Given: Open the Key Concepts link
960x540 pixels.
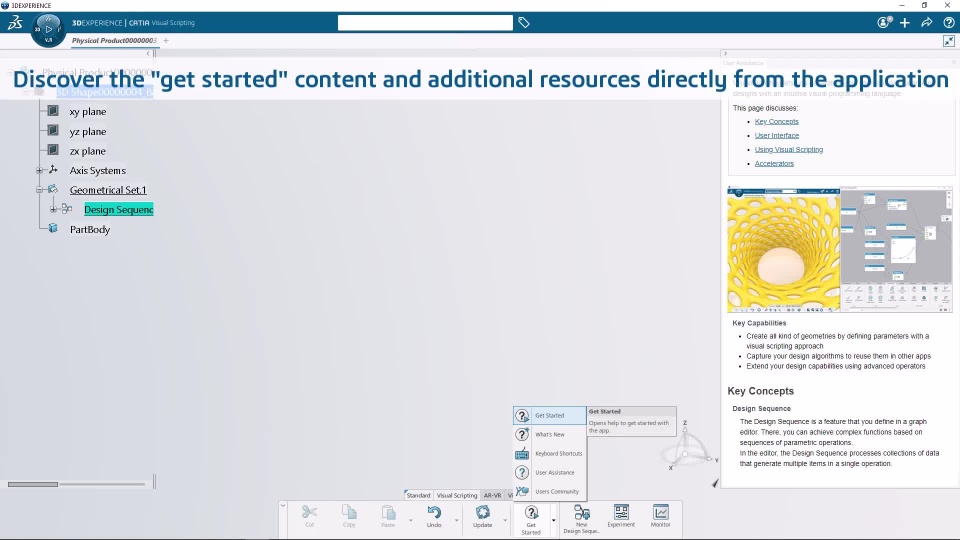Looking at the screenshot, I should pyautogui.click(x=776, y=121).
